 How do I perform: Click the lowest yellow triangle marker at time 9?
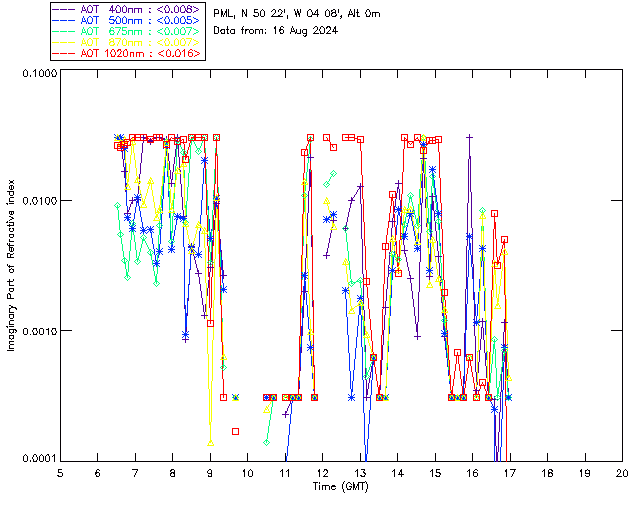pyautogui.click(x=211, y=443)
